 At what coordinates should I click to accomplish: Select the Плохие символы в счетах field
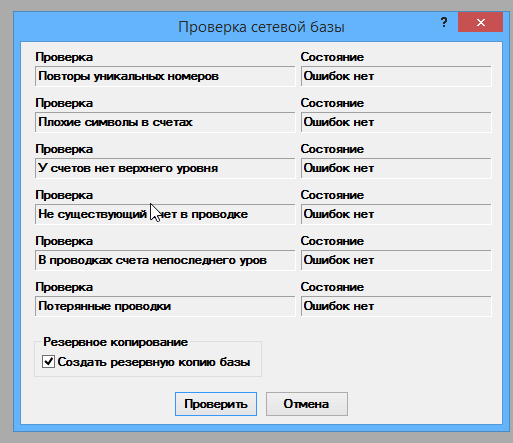pos(165,122)
